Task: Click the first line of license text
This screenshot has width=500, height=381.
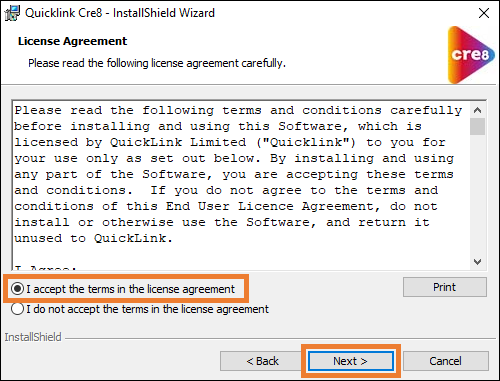Action: point(238,111)
